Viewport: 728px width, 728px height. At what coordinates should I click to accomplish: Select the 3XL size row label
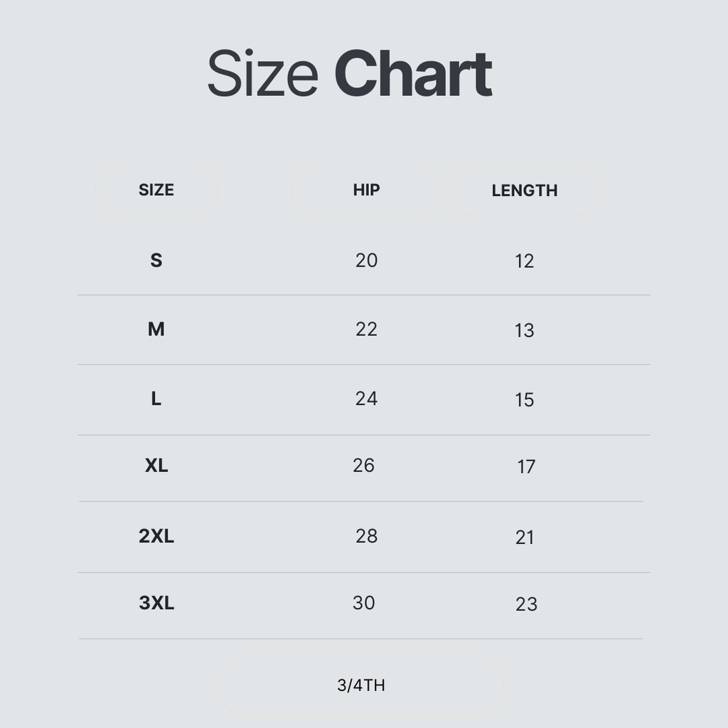156,604
